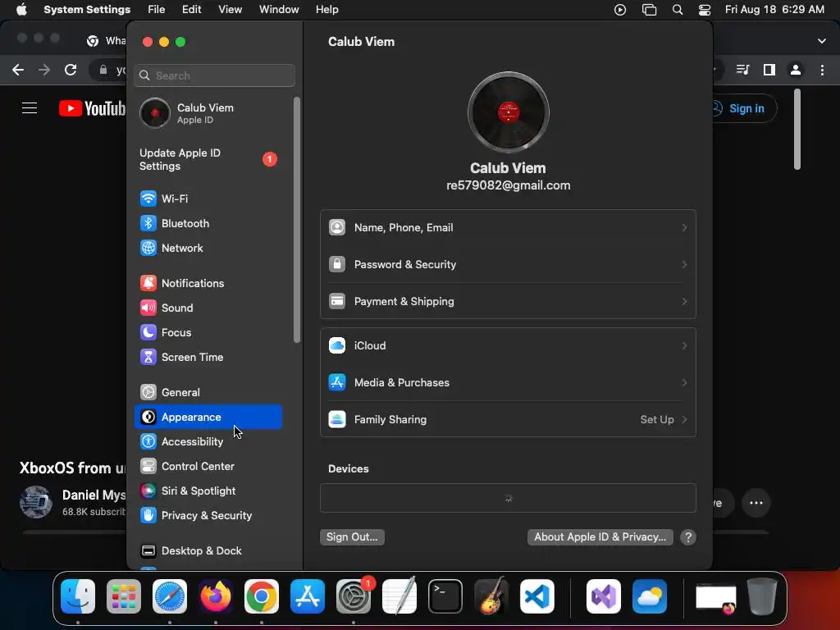Open Media & Purchases row
The image size is (840, 630).
[x=508, y=383]
